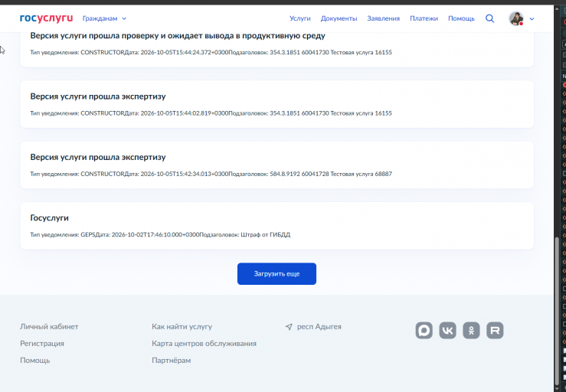Open the chat bubble social icon
The height and width of the screenshot is (392, 566).
tap(424, 330)
